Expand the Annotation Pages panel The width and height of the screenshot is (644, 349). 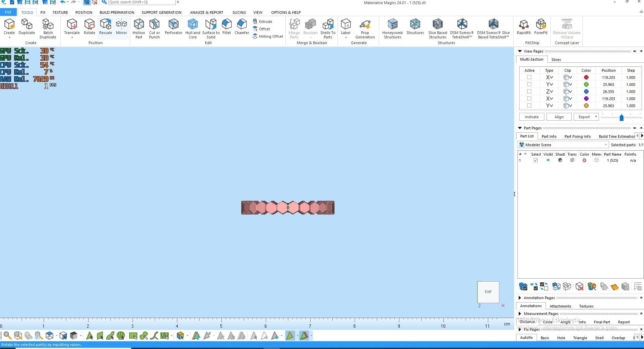click(520, 298)
